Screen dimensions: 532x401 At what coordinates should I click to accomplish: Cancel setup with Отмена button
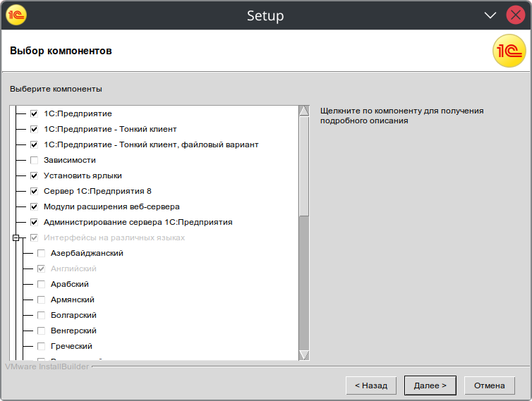[x=489, y=385]
